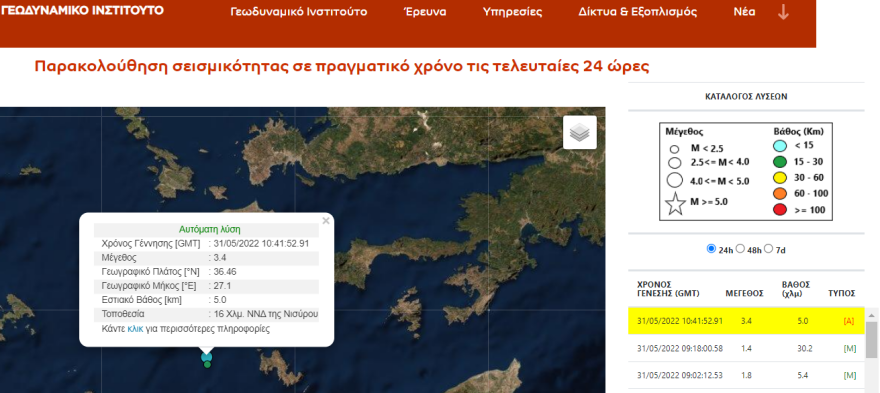Click the [A] type tag in first row
The height and width of the screenshot is (393, 880).
click(850, 321)
